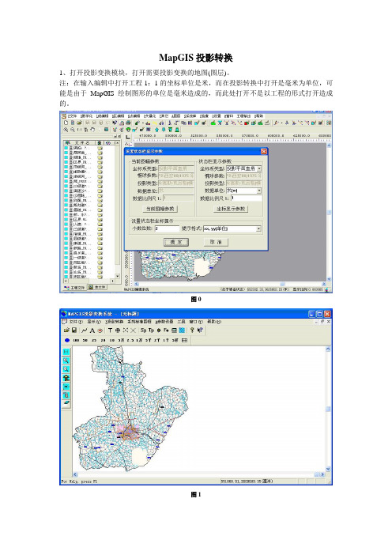Image resolution: width=392 pixels, height=555 pixels.
Task: Click the 确定 button in the dialog
Action: click(175, 242)
